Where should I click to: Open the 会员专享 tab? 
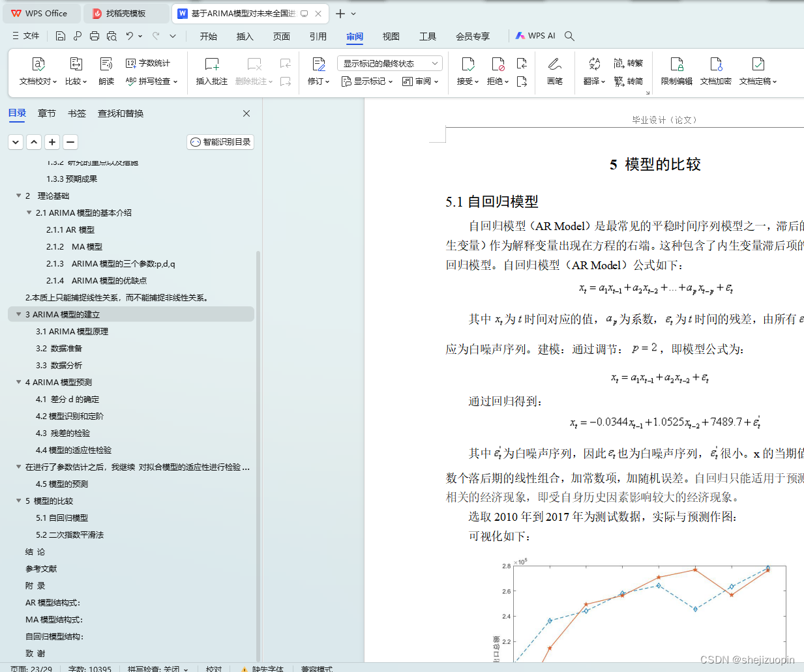[473, 37]
